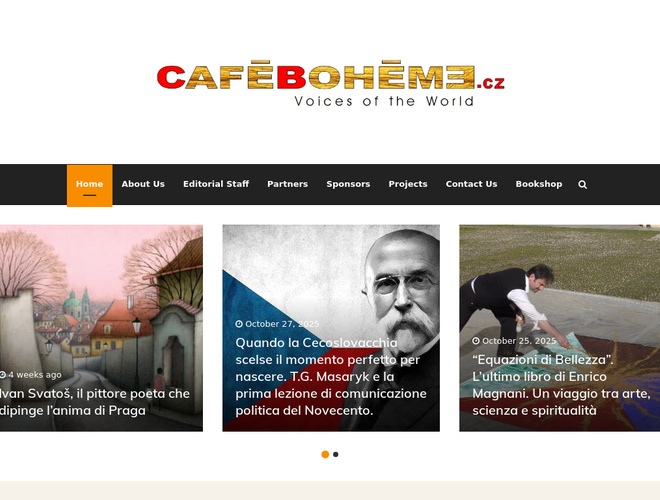Open the Masaryk Cecoslovacchia article title
Image resolution: width=660 pixels, height=500 pixels.
tap(331, 376)
